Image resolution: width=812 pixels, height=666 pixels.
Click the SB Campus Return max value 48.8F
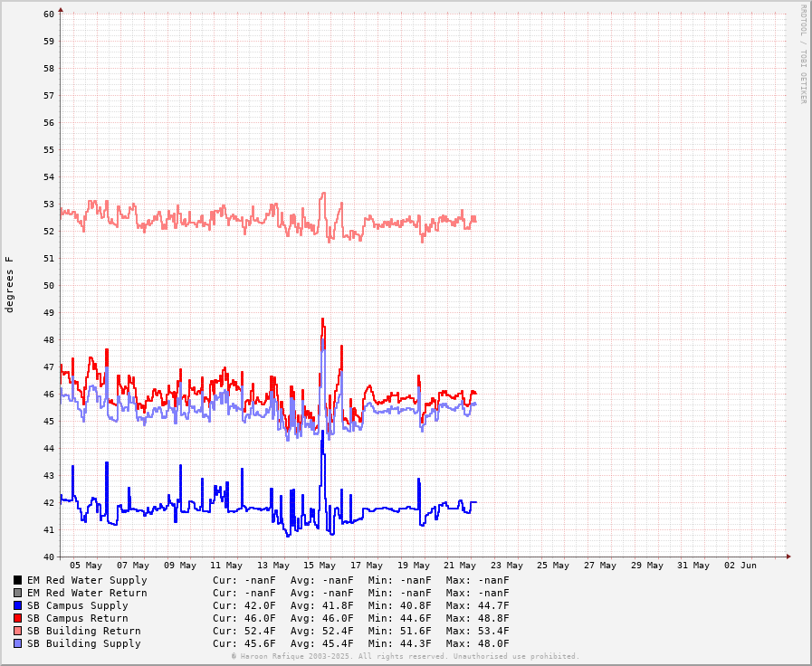click(x=477, y=618)
